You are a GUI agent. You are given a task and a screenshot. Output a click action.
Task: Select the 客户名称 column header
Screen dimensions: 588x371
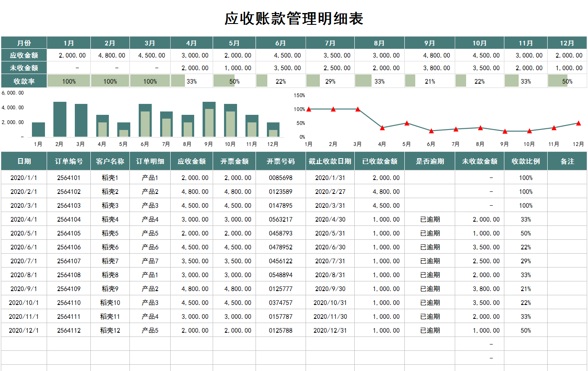pos(110,161)
